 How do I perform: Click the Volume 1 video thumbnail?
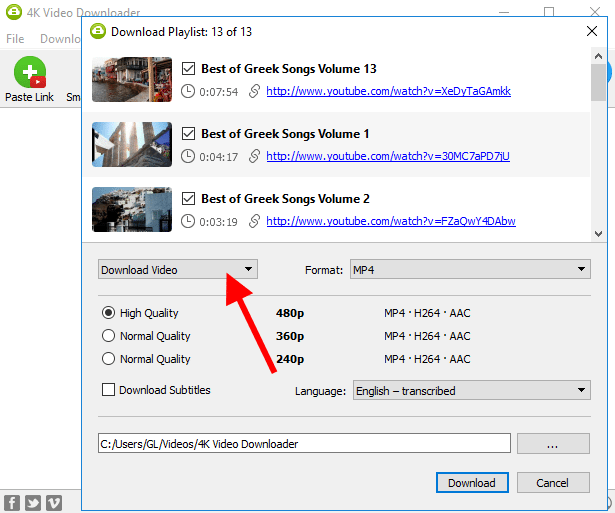pos(132,144)
